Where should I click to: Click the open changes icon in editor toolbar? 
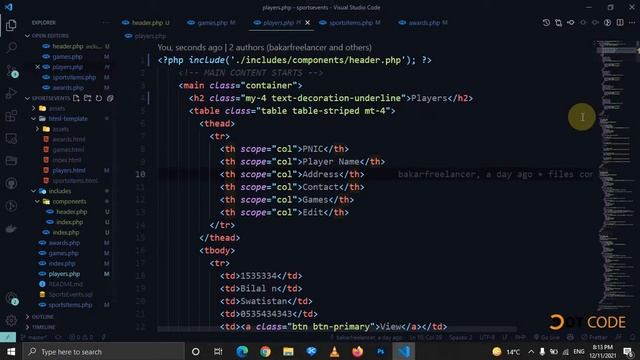pos(558,23)
